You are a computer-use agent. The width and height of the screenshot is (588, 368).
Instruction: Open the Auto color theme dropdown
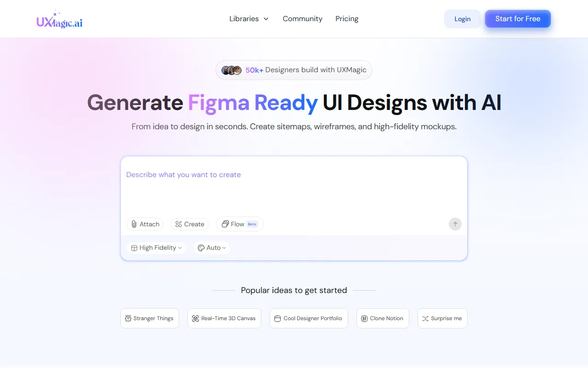tap(212, 247)
